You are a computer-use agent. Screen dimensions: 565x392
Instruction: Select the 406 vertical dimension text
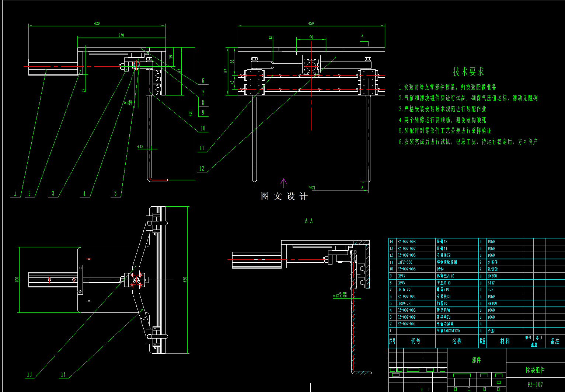click(x=191, y=114)
